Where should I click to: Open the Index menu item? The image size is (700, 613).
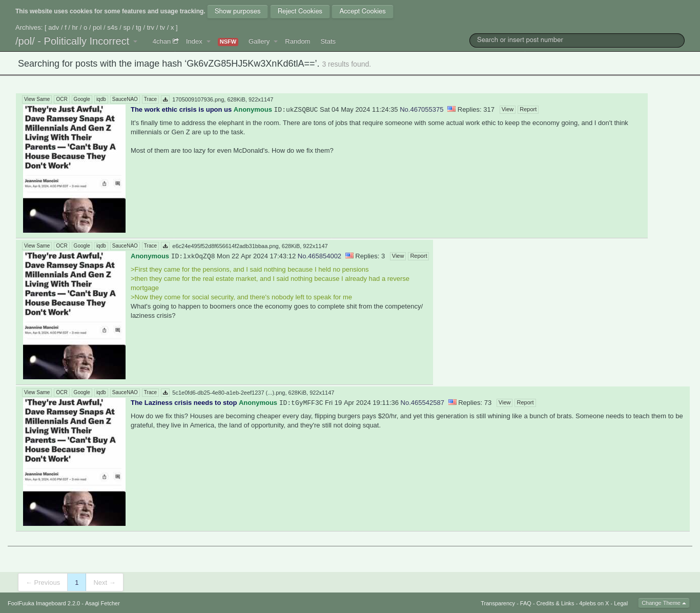tap(194, 42)
